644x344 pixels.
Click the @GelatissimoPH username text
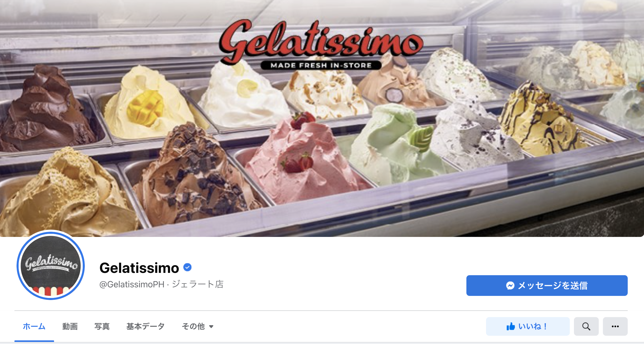click(x=132, y=284)
